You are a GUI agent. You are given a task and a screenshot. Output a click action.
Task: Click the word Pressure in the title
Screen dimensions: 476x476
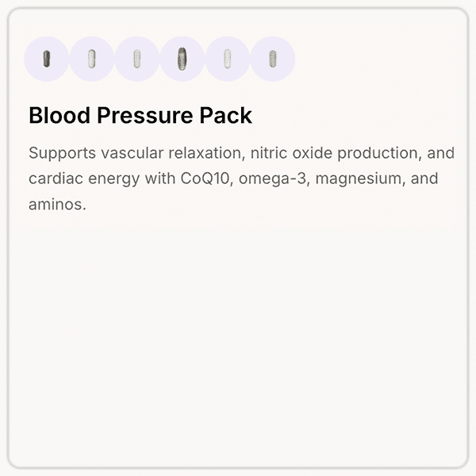coord(140,116)
